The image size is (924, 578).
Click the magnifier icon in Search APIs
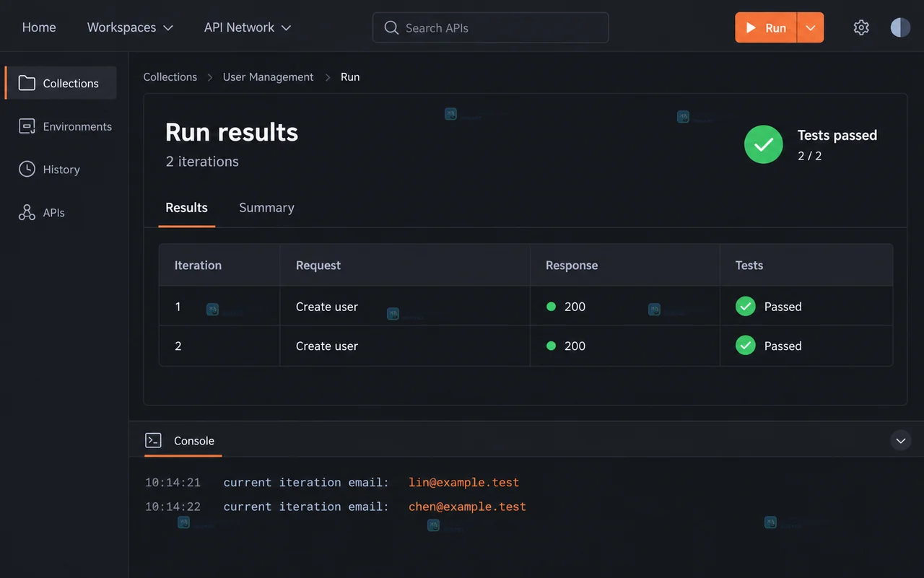point(391,27)
